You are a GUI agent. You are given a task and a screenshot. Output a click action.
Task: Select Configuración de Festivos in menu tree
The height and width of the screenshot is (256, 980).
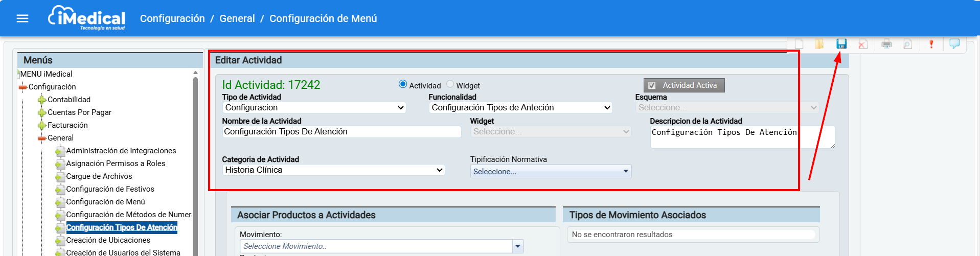(x=110, y=189)
